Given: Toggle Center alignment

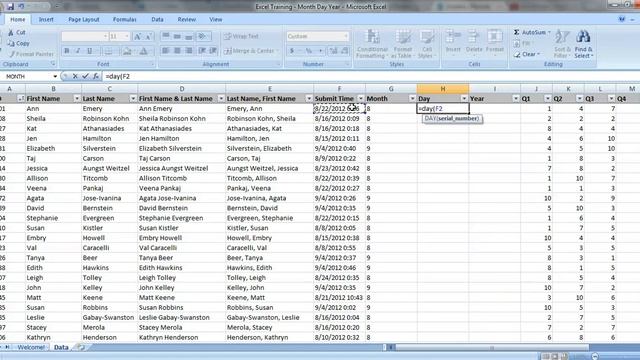Looking at the screenshot, I should pos(177,51).
